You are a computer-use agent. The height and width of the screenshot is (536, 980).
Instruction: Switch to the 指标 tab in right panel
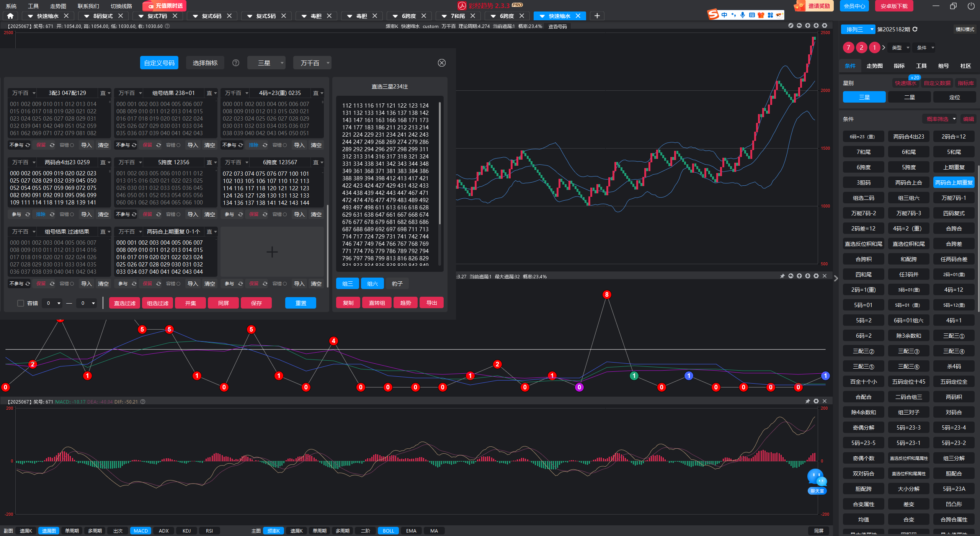(899, 66)
